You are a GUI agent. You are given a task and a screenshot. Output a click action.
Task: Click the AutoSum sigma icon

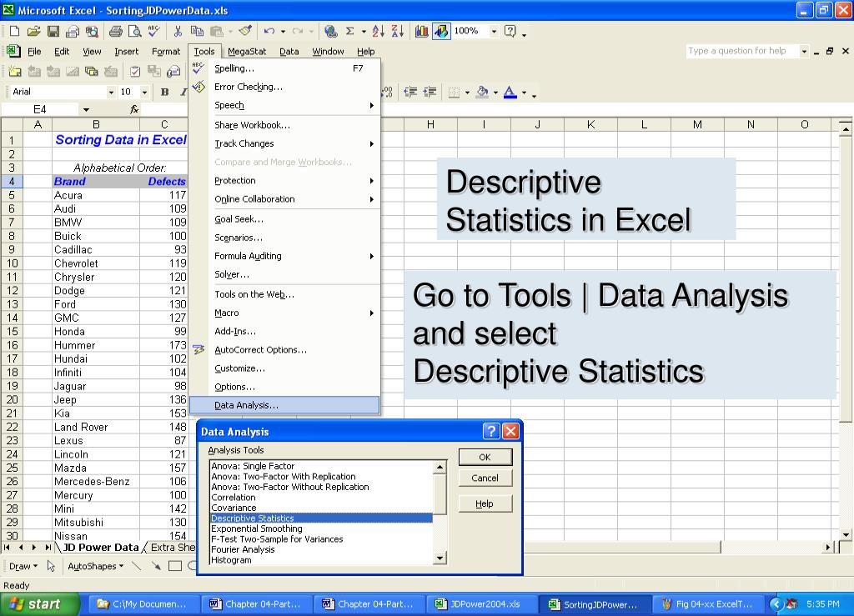point(350,31)
